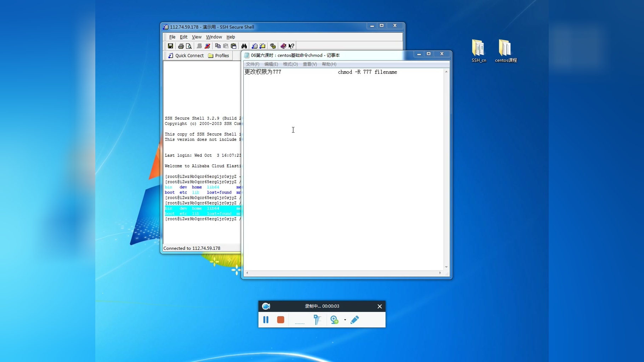644x362 pixels.
Task: Open New File Transfer Window icon
Action: pos(262,46)
